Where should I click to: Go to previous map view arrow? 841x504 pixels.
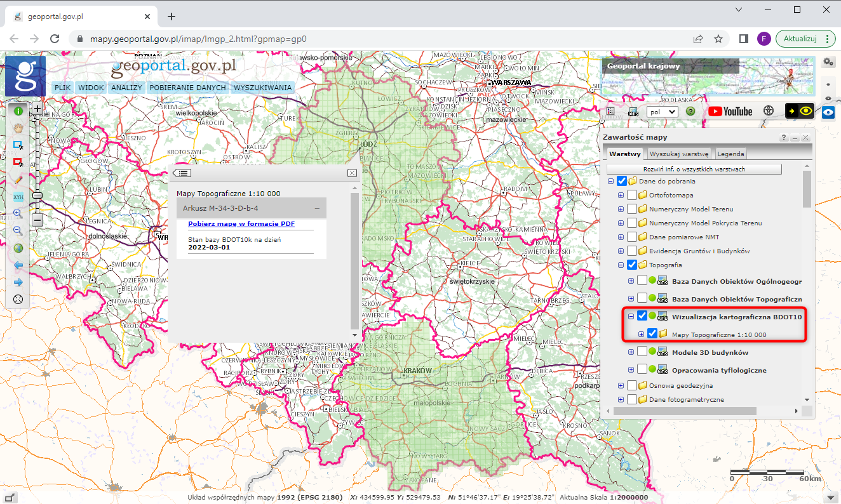click(18, 265)
